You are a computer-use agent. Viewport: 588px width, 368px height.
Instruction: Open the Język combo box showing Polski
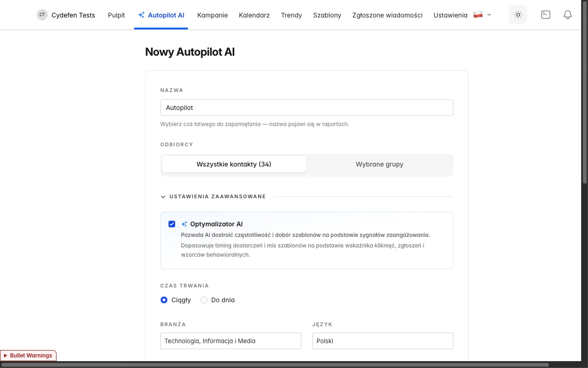[x=383, y=341]
